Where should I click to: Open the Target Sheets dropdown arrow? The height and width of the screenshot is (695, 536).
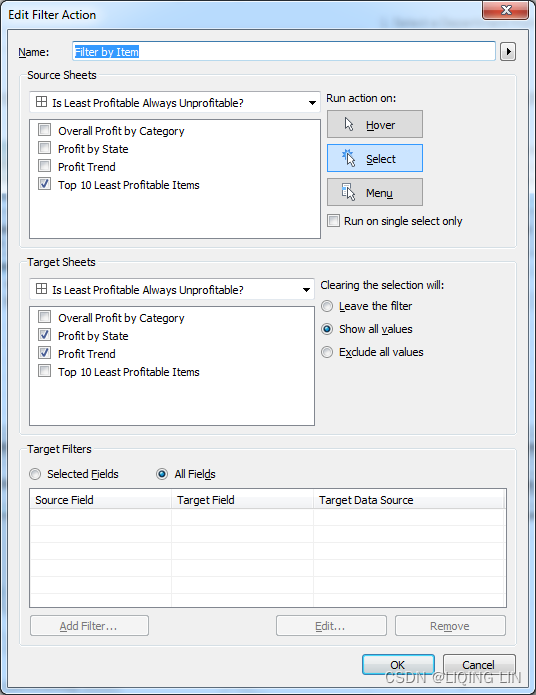click(306, 290)
